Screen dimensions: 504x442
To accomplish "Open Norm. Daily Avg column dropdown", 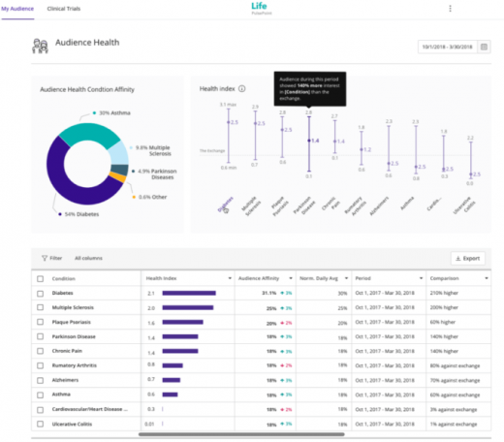I will coord(346,278).
